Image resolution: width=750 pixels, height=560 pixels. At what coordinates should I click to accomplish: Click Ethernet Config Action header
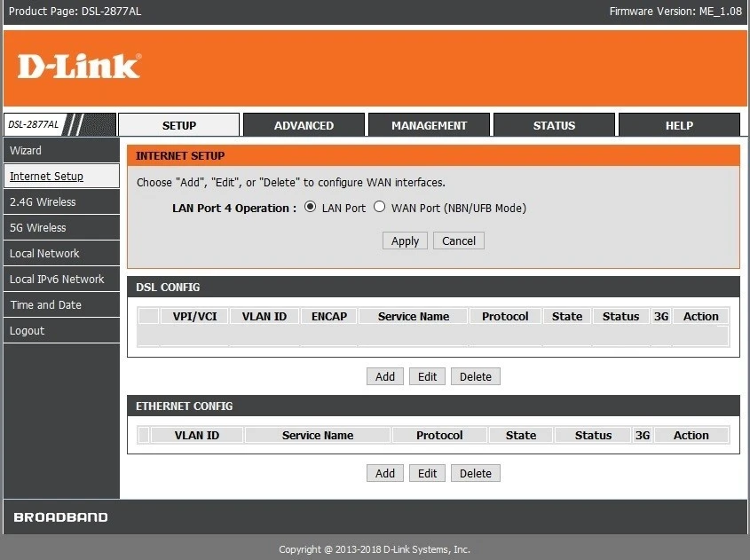[691, 435]
